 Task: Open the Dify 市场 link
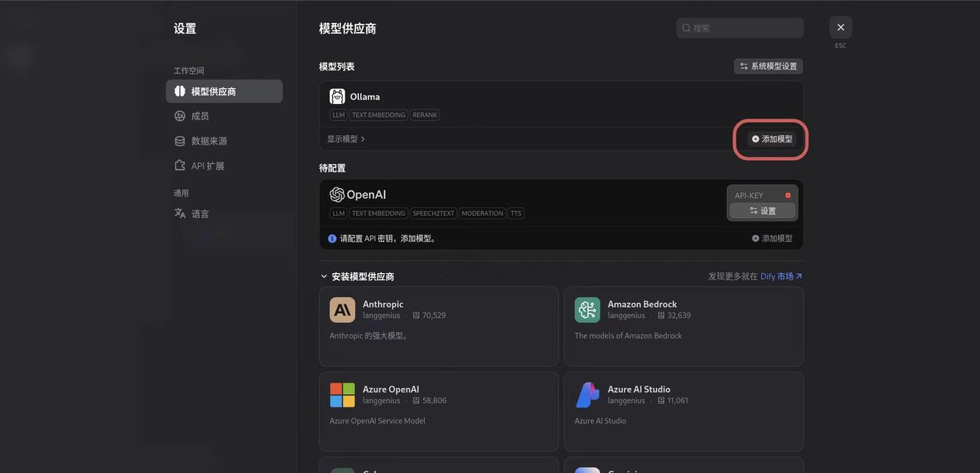[x=781, y=276]
